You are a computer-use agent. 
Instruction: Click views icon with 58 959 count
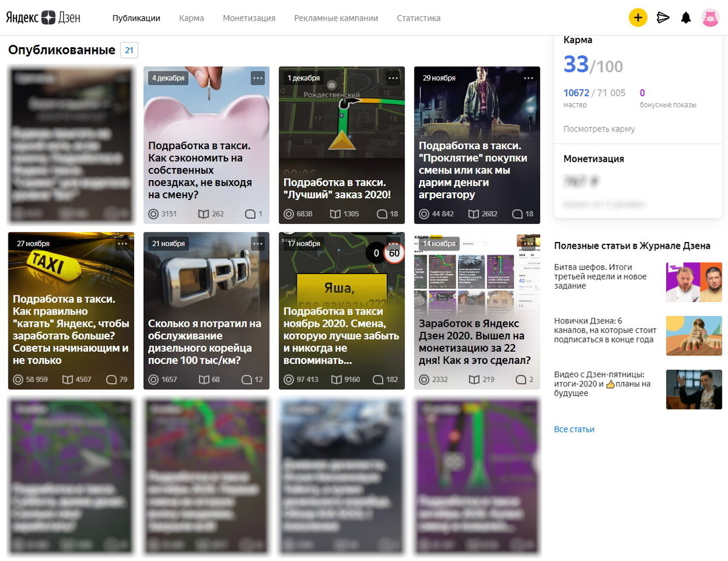(x=18, y=380)
